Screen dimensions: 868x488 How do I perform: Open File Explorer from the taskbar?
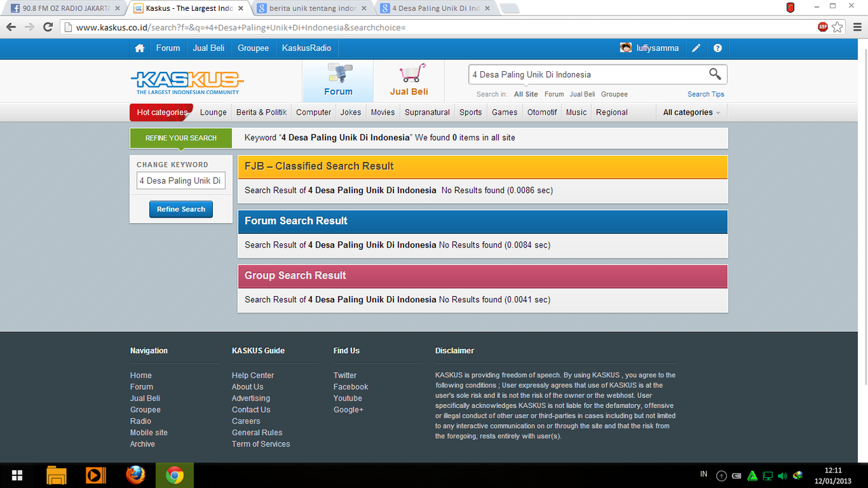(x=56, y=475)
